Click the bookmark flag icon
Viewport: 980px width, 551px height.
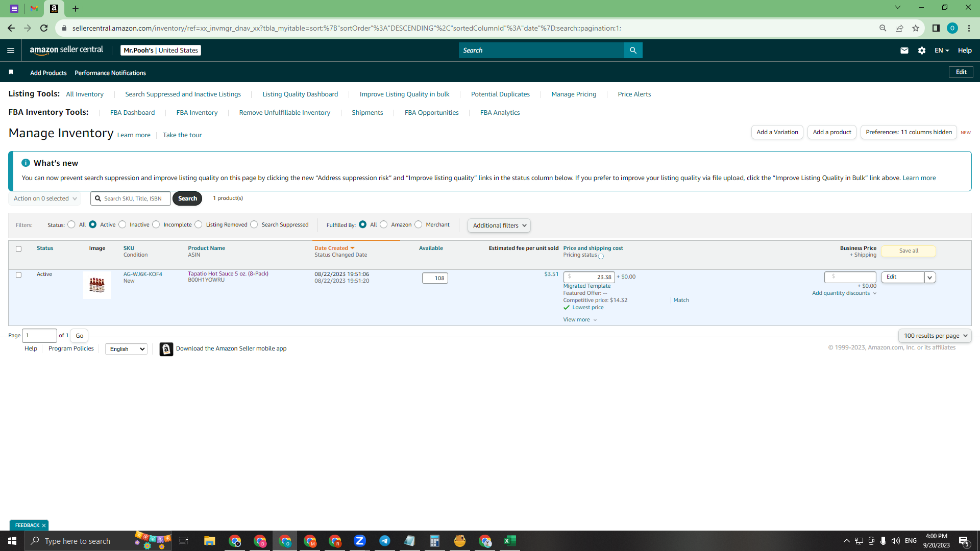[11, 72]
